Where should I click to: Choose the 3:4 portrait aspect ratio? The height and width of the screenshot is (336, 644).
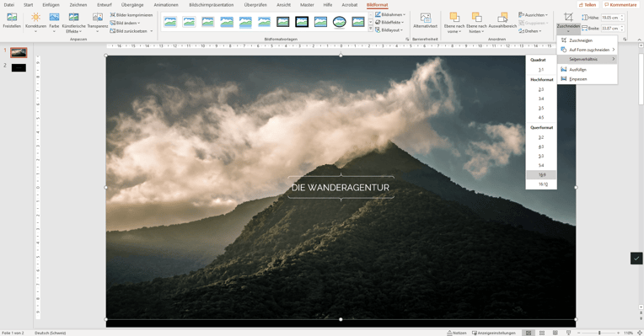pyautogui.click(x=541, y=99)
